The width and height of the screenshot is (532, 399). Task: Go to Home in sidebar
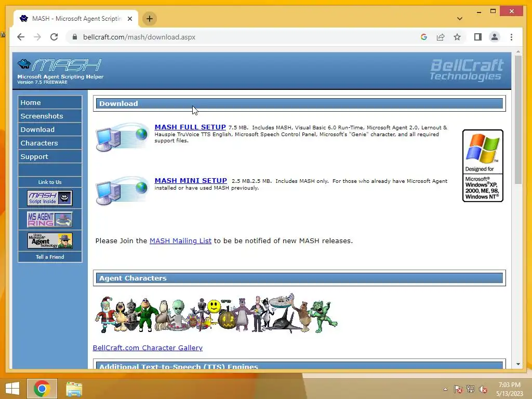pyautogui.click(x=50, y=102)
